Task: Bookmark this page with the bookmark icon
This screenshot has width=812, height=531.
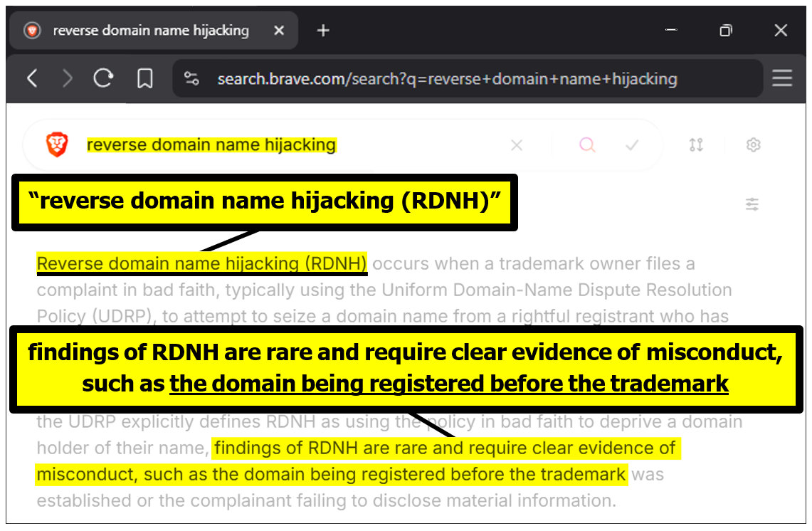Action: tap(145, 78)
